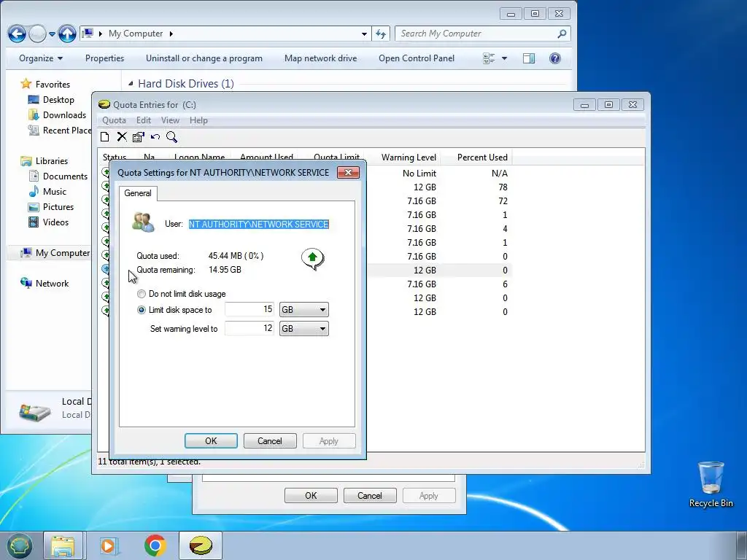The image size is (747, 560).
Task: Click the Change your view icon
Action: coord(489,58)
